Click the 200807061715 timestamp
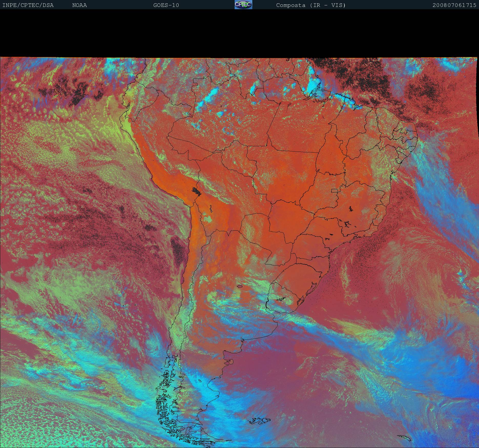The width and height of the screenshot is (479, 448). click(454, 5)
